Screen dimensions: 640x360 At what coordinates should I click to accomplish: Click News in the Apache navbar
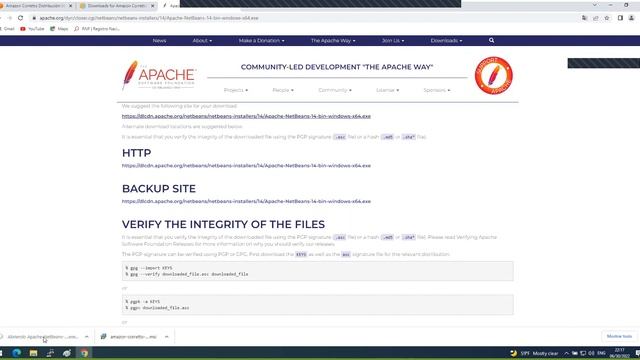pos(159,40)
